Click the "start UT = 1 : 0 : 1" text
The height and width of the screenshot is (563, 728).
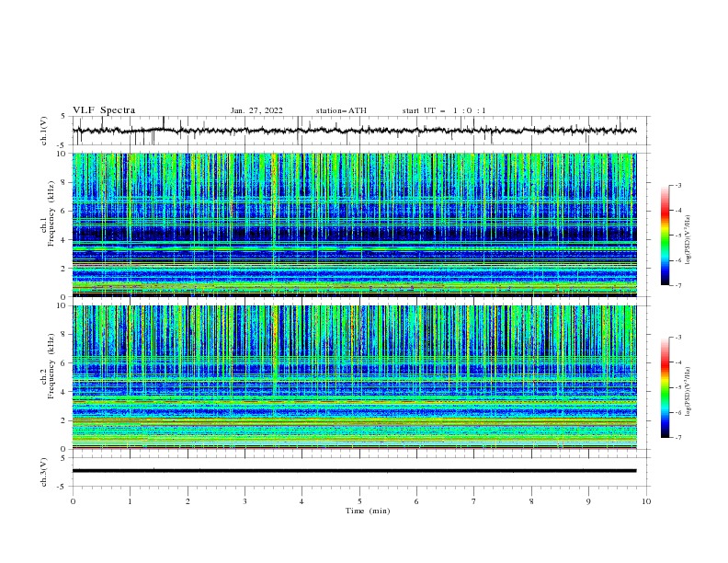tap(444, 110)
